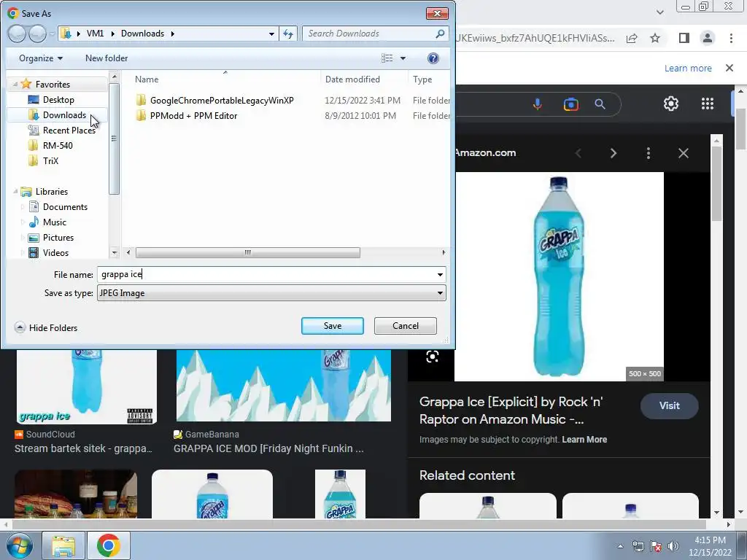This screenshot has height=560, width=747.
Task: Toggle Chrome side panel icon
Action: [x=684, y=38]
